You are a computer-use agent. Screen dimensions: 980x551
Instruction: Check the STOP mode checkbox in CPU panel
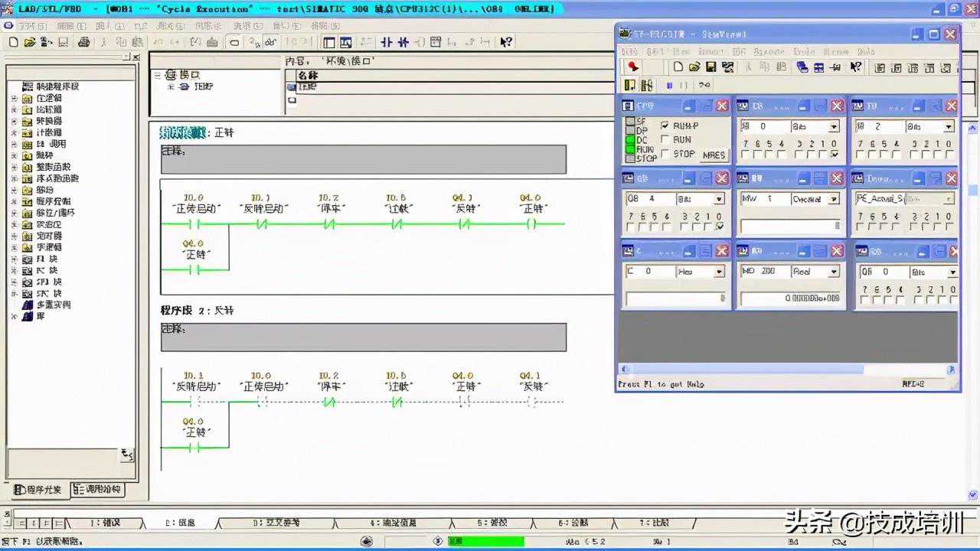[665, 154]
